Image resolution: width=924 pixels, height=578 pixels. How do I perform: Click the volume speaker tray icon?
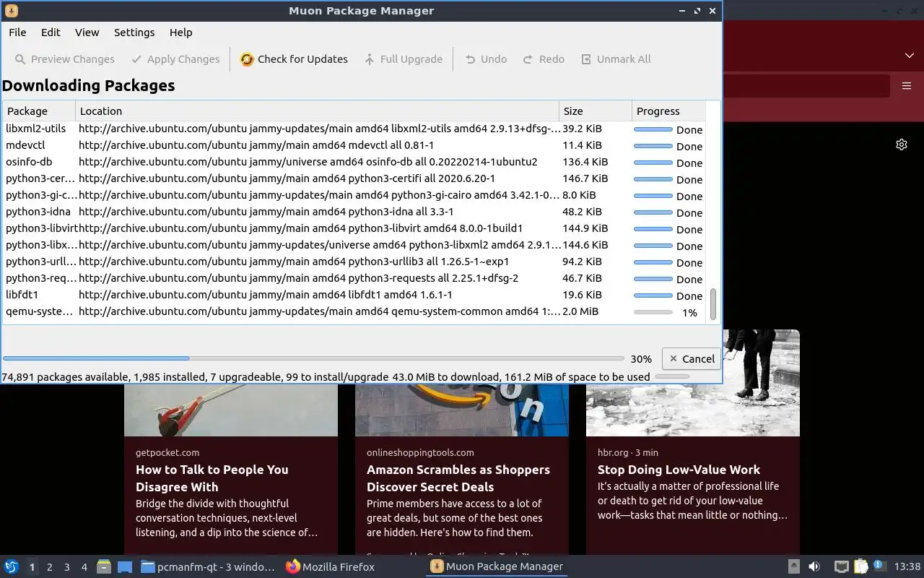814,567
